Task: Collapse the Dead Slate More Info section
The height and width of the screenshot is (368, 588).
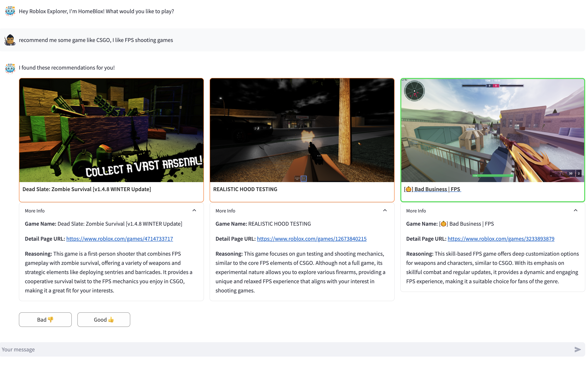Action: point(194,210)
